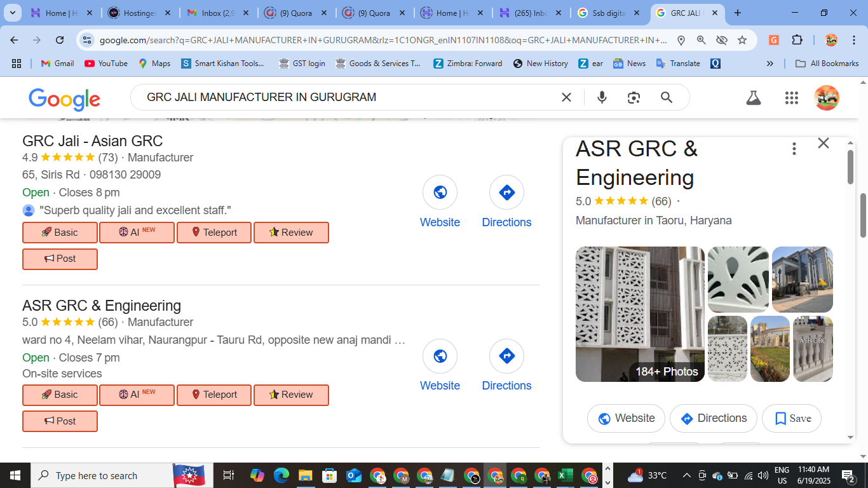Viewport: 868px width, 488px height.
Task: Show hidden system tray icons
Action: click(686, 475)
